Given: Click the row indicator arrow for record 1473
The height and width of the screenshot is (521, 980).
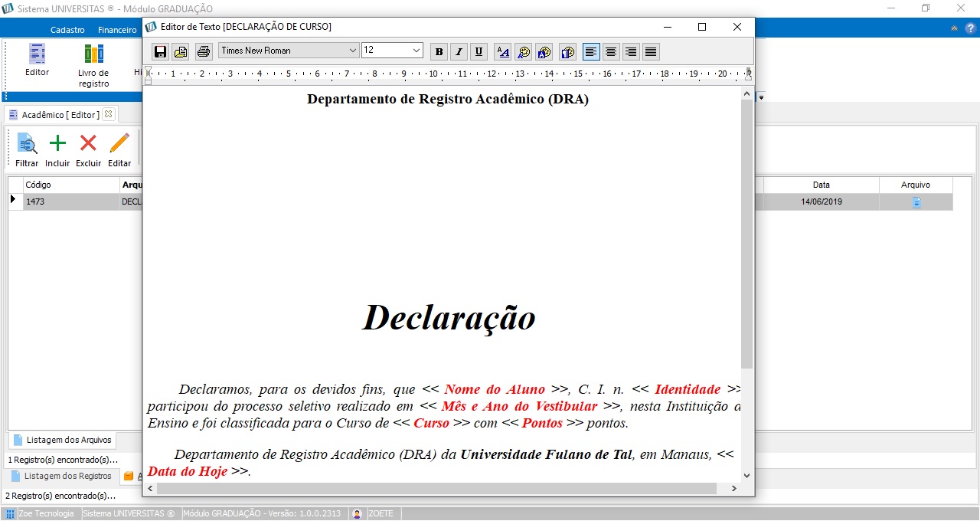Looking at the screenshot, I should (13, 200).
